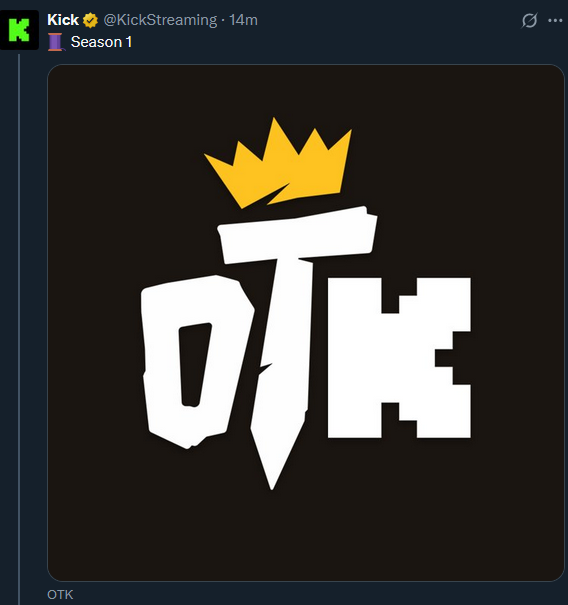Visit the @KickStreaming handle link
This screenshot has height=605, width=568.
[160, 20]
